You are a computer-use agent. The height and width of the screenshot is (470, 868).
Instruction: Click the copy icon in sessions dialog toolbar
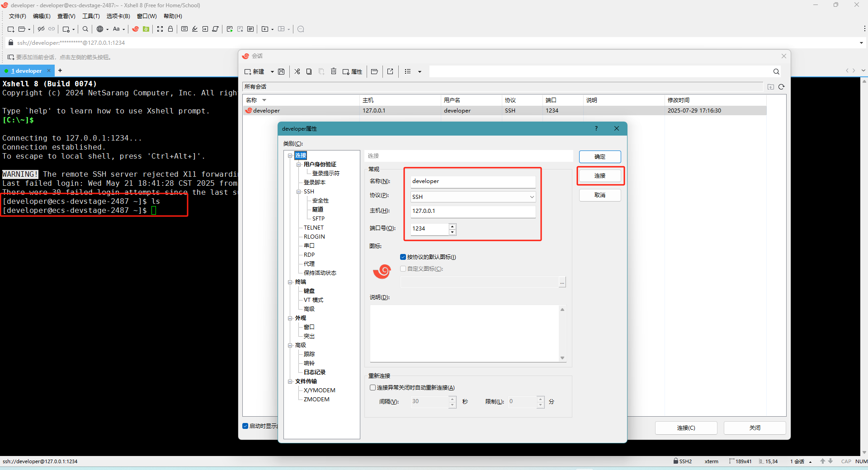click(309, 71)
